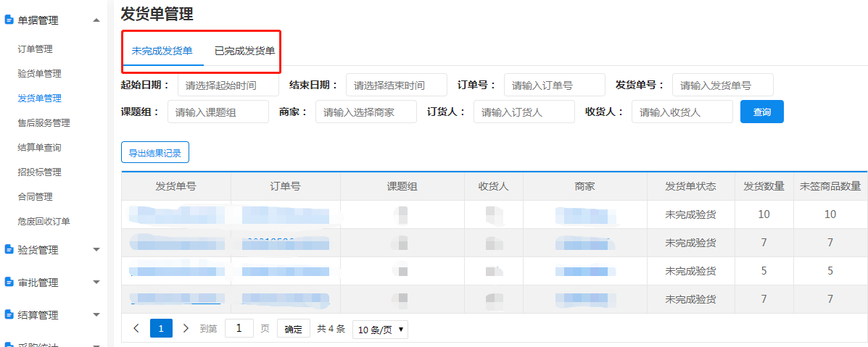Click the 起始日期 date input field
Screen dimensions: 868x347
tap(228, 85)
